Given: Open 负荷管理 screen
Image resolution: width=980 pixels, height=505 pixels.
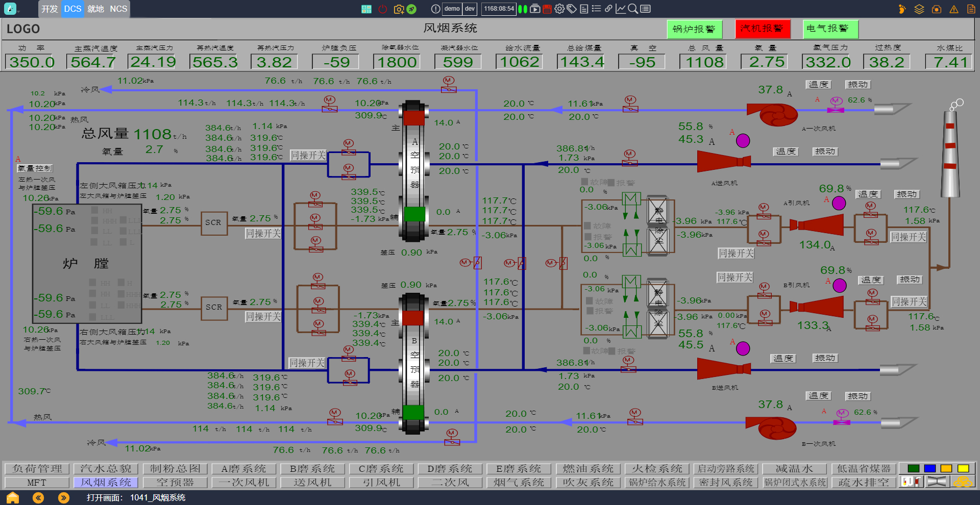Looking at the screenshot, I should tap(37, 468).
